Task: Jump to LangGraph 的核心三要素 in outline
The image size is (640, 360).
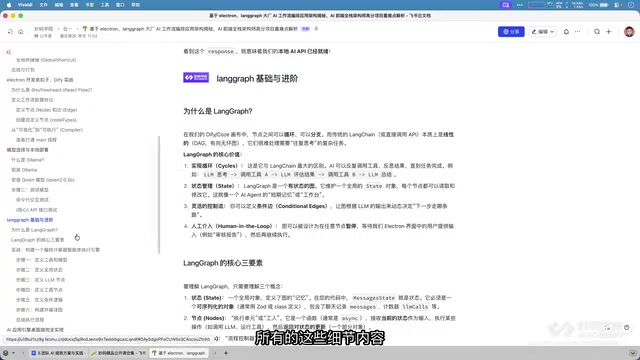Action: coord(38,240)
